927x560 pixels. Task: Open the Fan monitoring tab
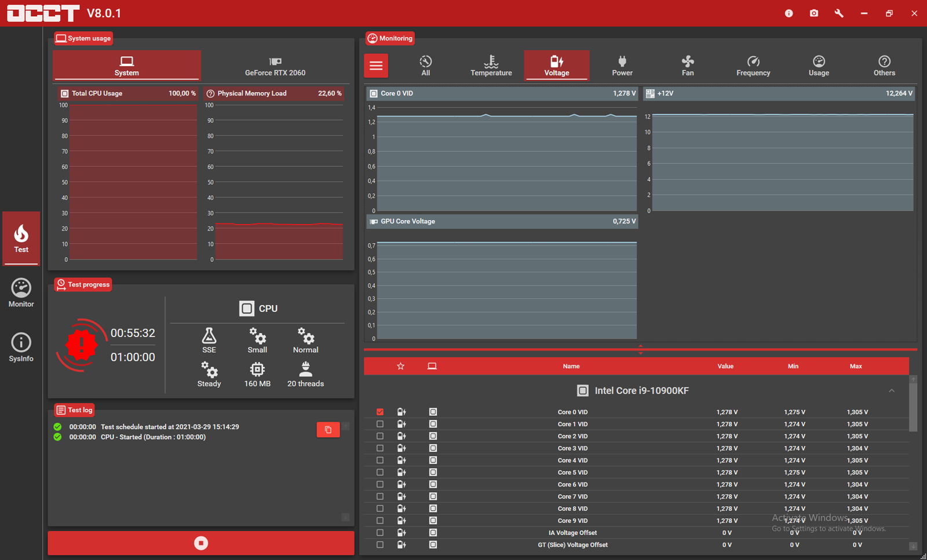tap(688, 65)
